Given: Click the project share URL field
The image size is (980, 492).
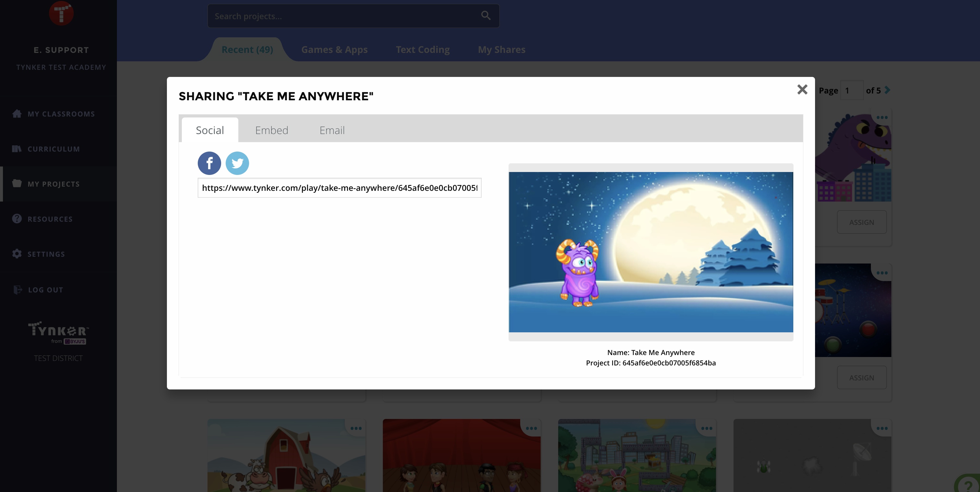Looking at the screenshot, I should coord(339,188).
